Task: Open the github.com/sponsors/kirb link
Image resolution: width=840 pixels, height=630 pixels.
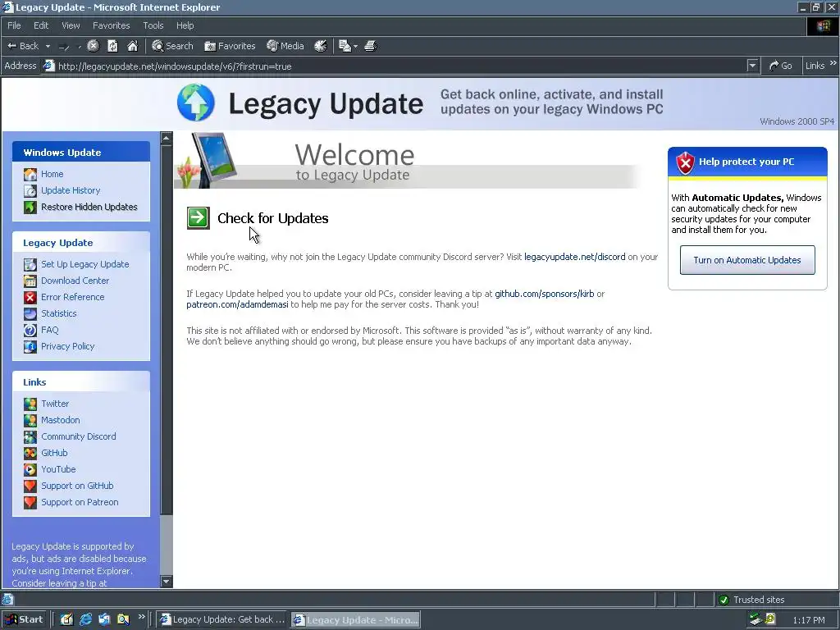Action: click(x=545, y=294)
